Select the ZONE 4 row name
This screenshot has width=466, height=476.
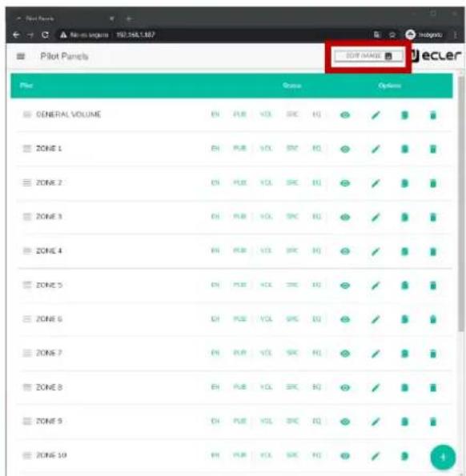[x=49, y=250]
